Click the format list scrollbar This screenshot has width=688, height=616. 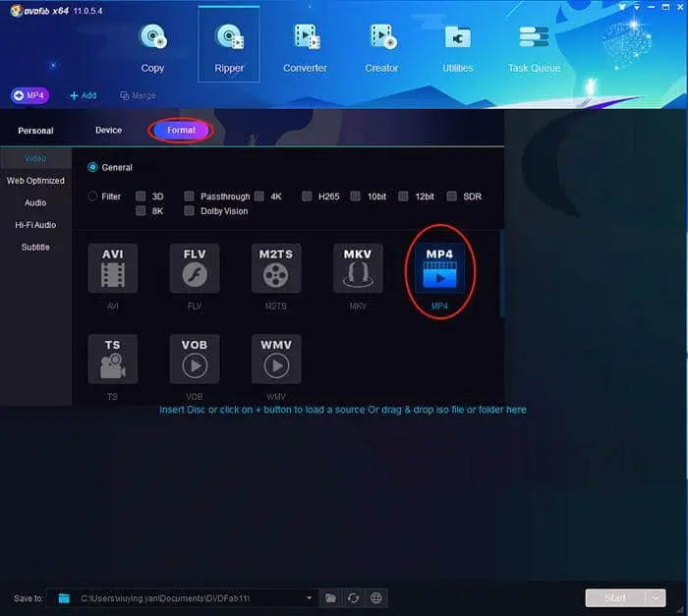[x=502, y=272]
